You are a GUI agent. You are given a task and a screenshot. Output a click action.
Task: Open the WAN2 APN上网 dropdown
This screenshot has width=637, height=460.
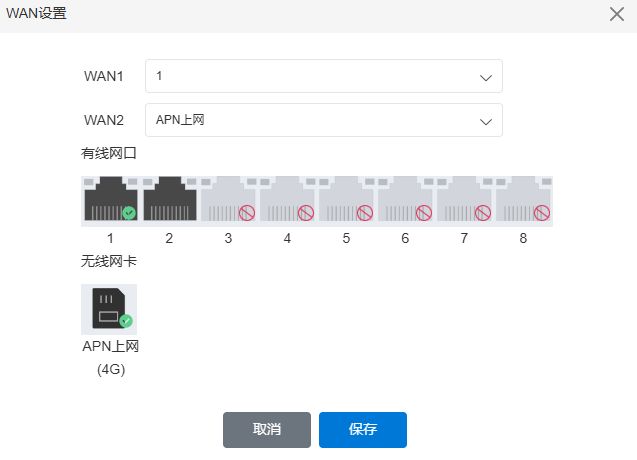point(324,120)
